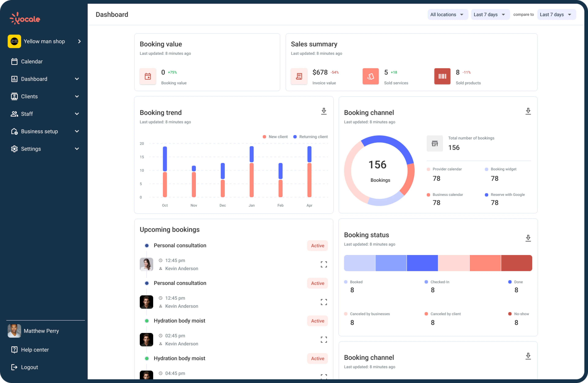The height and width of the screenshot is (383, 588).
Task: Open the download icon on Booking trend chart
Action: [324, 111]
